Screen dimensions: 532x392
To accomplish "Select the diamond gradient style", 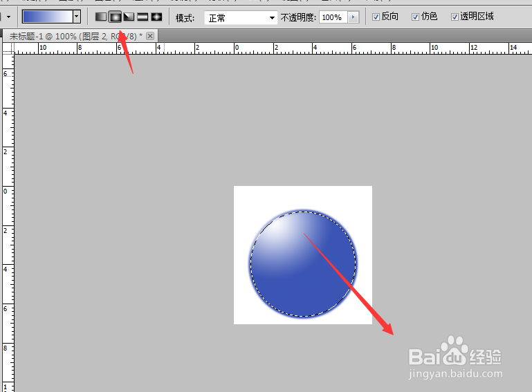I will pos(156,17).
